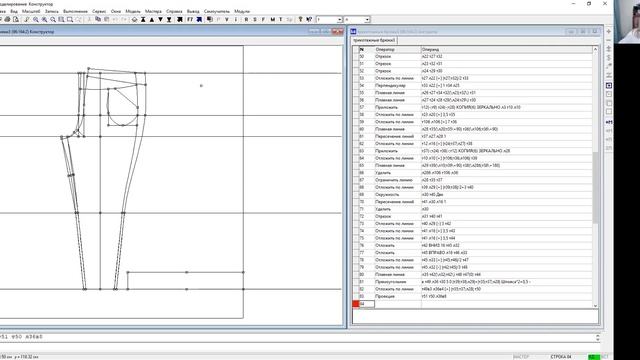Click the operand cell of row 63
The width and height of the screenshot is (640, 360).
tap(507, 151)
